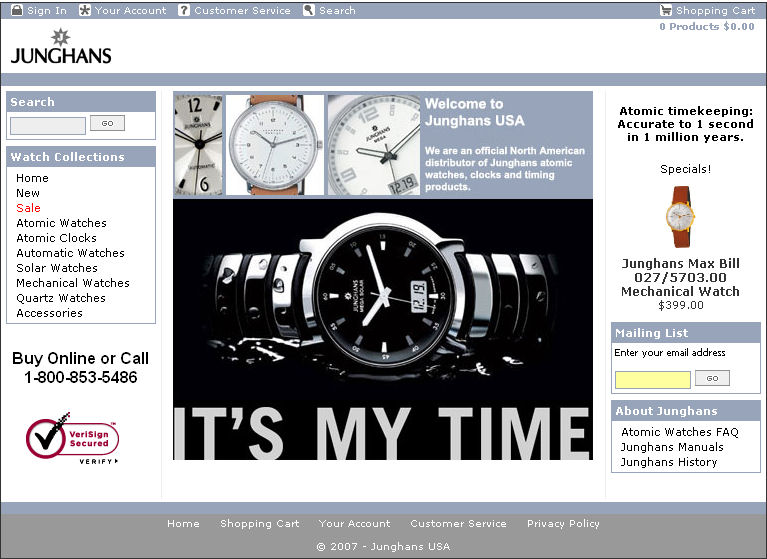
Task: Click the Customer Service question mark icon
Action: (x=183, y=10)
